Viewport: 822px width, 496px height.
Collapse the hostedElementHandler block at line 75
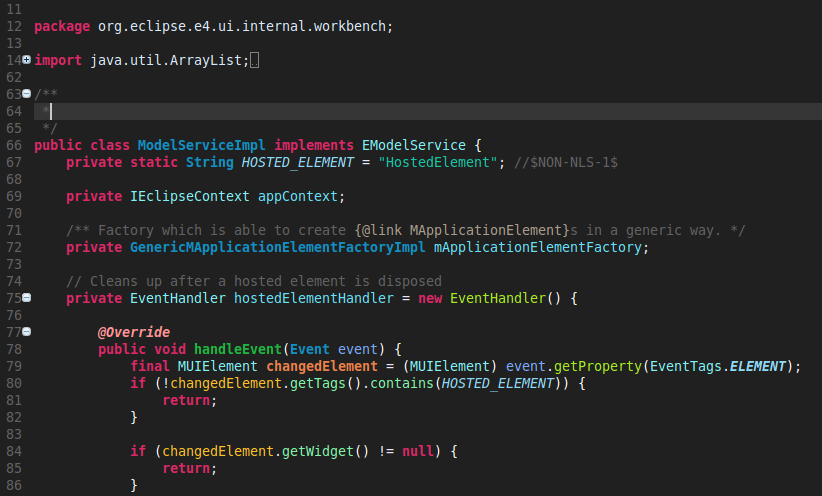(x=26, y=298)
